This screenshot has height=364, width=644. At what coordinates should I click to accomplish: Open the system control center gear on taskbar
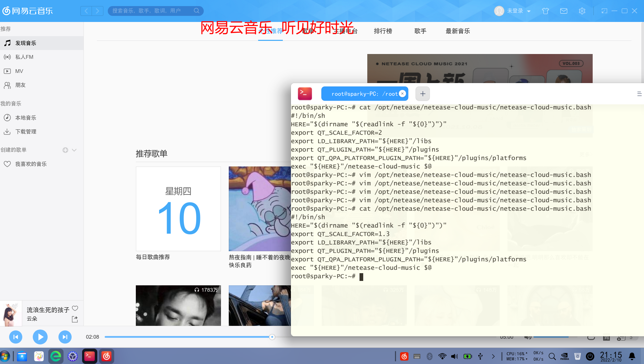[x=73, y=356]
